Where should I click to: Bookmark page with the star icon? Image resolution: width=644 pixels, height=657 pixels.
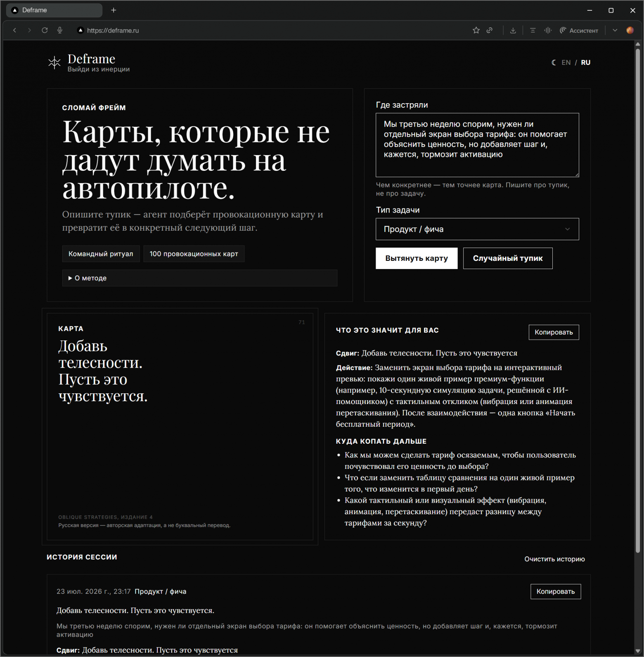click(x=476, y=30)
